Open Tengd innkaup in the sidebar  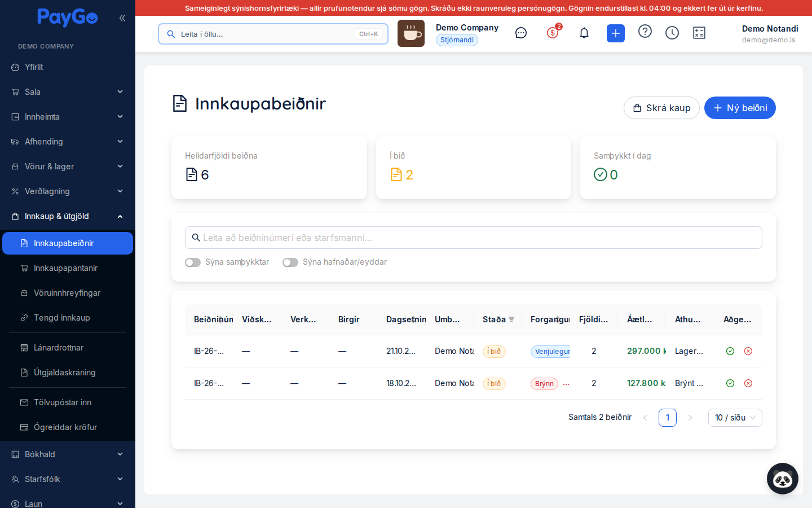[68, 318]
